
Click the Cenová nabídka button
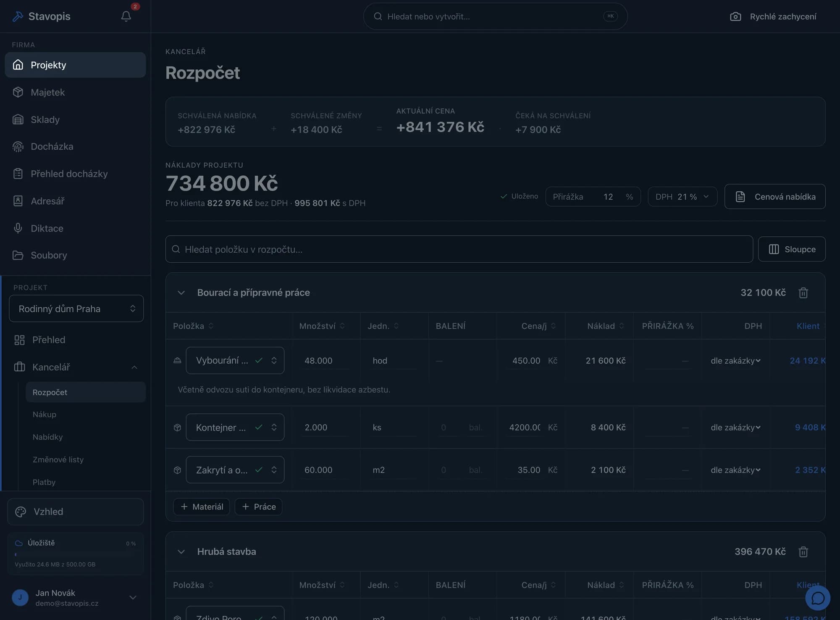[774, 197]
